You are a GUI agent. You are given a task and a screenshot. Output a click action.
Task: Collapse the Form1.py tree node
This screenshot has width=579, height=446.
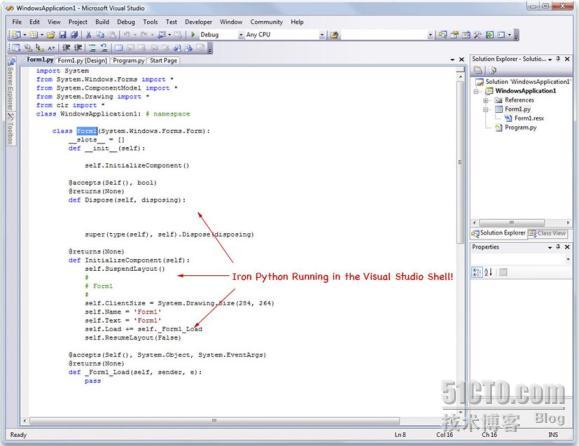point(486,109)
